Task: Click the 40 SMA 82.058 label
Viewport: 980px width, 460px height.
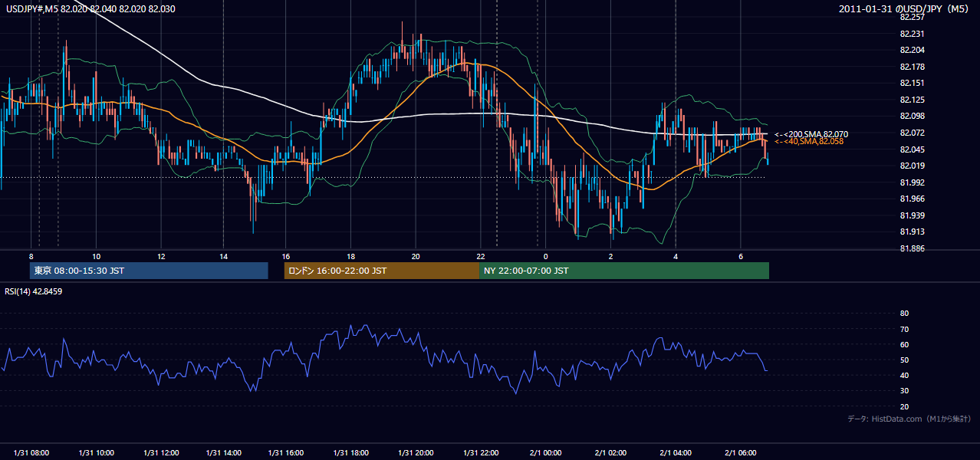Action: (x=808, y=141)
